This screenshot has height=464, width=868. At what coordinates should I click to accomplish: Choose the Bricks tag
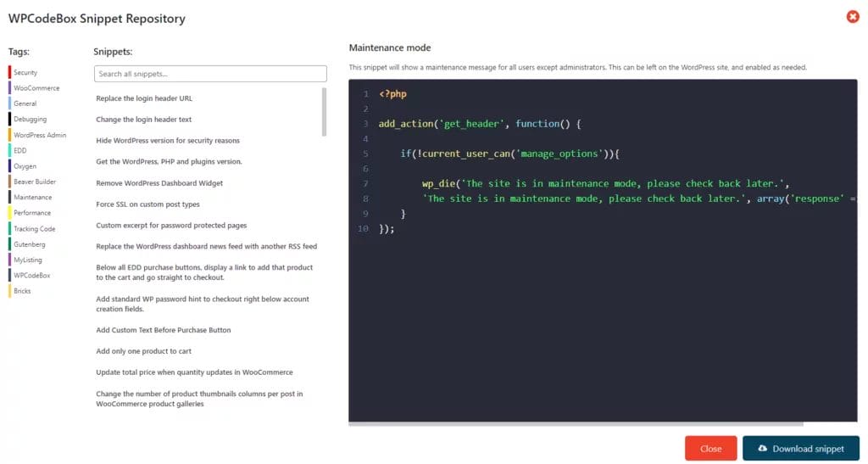(22, 291)
